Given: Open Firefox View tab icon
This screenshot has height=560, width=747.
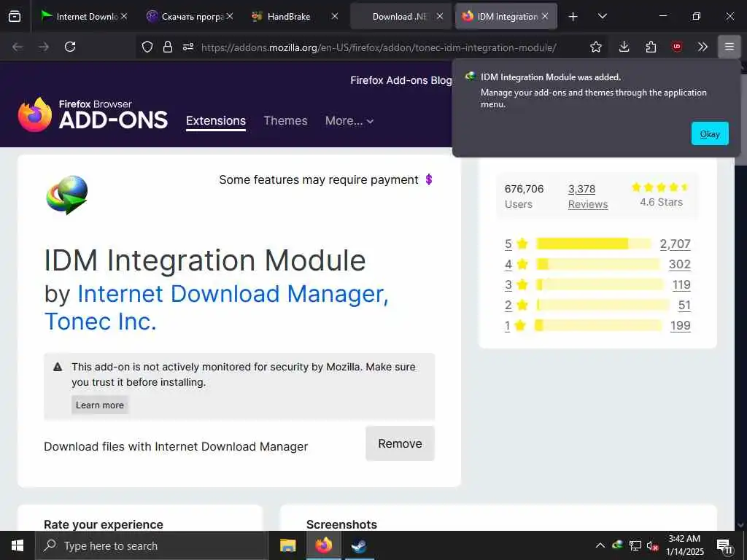Looking at the screenshot, I should [15, 16].
